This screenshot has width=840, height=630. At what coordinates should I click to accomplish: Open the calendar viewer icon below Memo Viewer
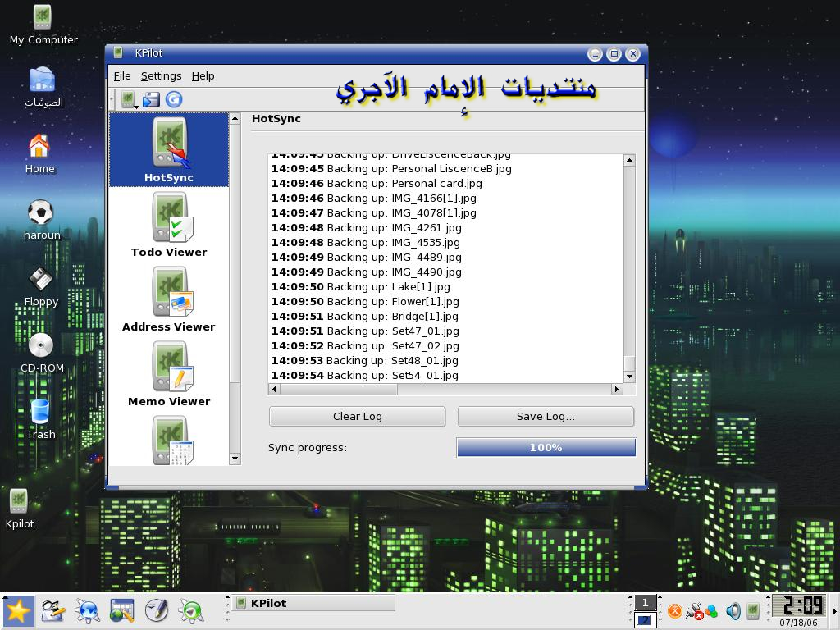[172, 441]
